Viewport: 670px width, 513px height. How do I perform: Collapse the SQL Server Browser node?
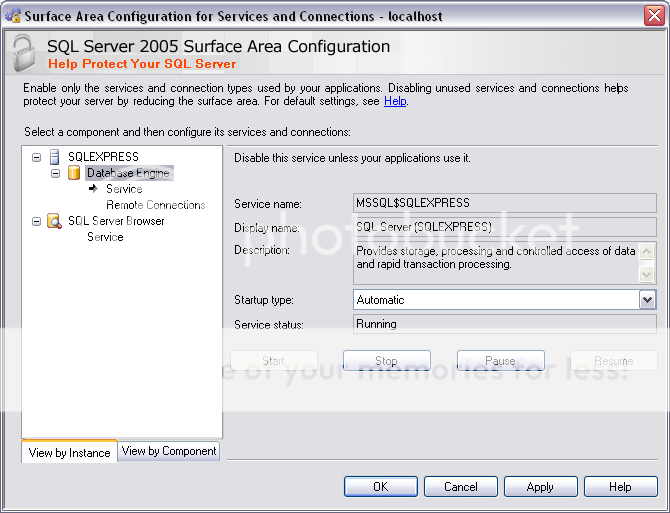coord(37,221)
